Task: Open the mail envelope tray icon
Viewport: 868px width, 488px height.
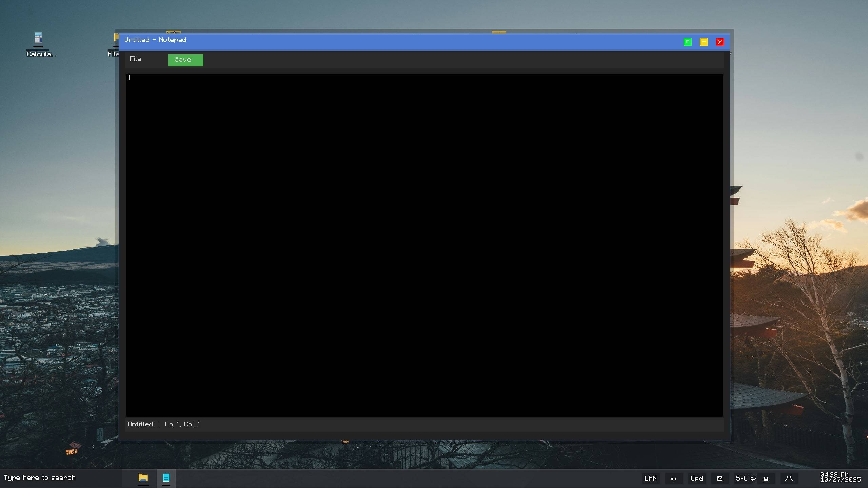Action: coord(719,479)
